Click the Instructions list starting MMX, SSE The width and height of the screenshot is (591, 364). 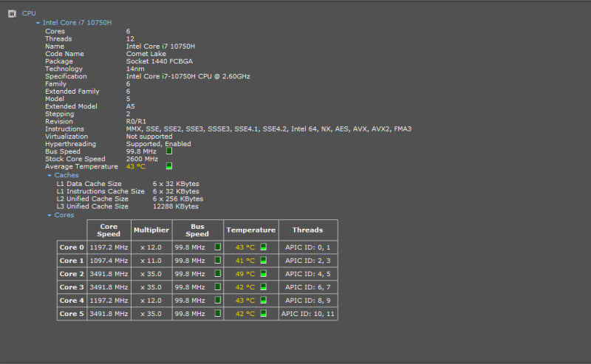pyautogui.click(x=269, y=129)
